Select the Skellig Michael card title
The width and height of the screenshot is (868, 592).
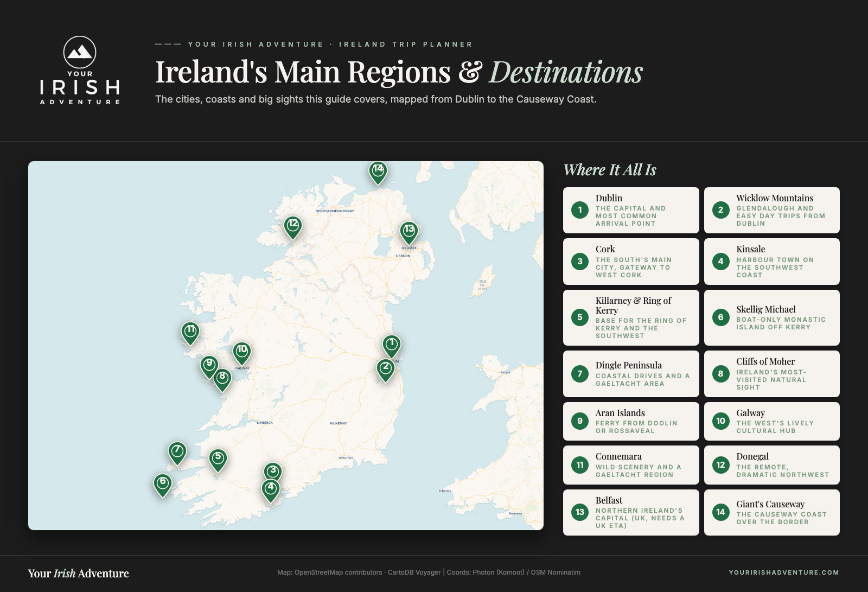point(765,309)
